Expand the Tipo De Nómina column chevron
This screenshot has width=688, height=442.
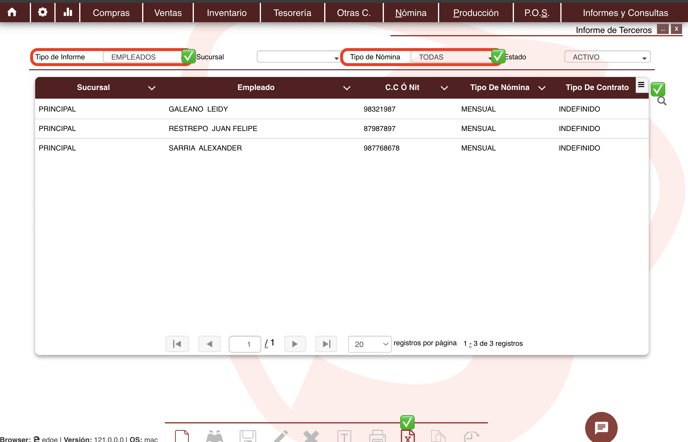(542, 88)
